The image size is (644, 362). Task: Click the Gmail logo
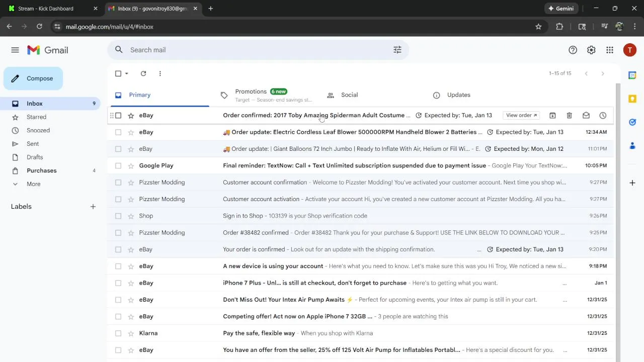(x=48, y=50)
